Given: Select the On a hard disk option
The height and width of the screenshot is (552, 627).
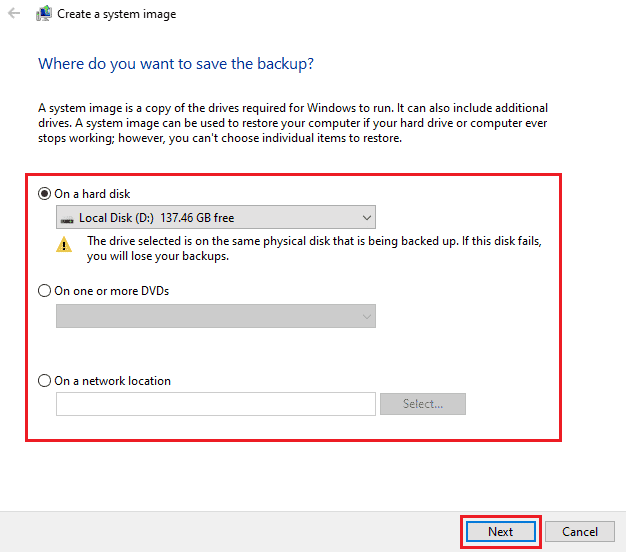Looking at the screenshot, I should 44,194.
